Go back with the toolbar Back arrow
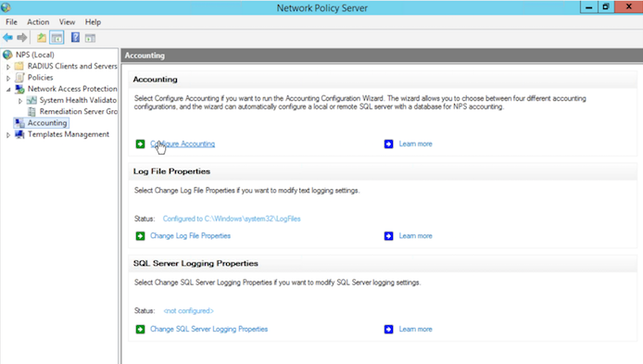Screen dimensions: 643x364 pyautogui.click(x=7, y=38)
